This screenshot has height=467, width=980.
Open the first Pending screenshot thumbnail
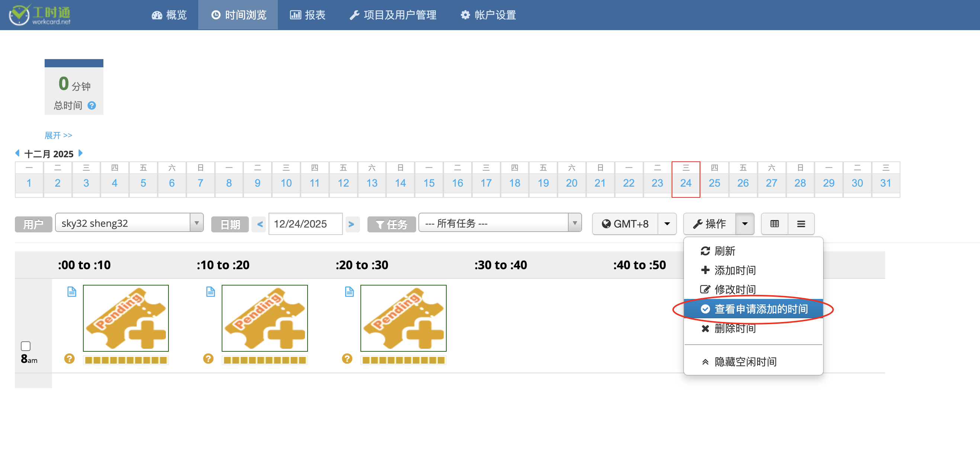(x=126, y=318)
